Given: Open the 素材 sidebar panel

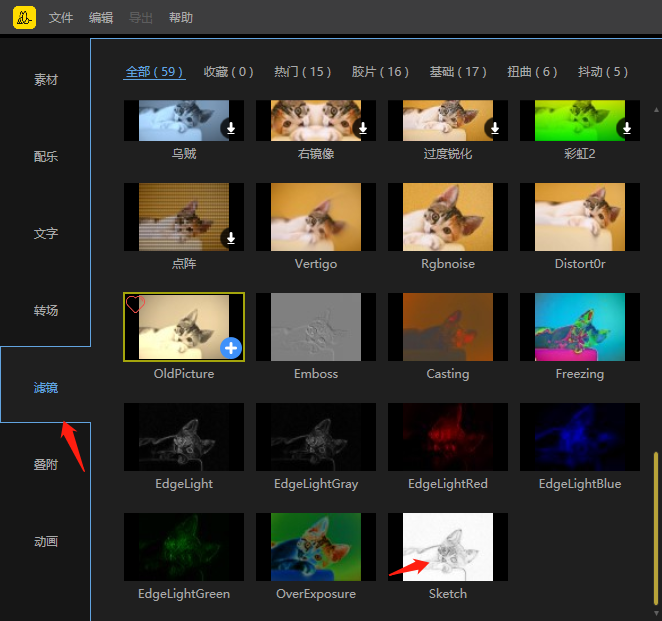Looking at the screenshot, I should click(46, 80).
